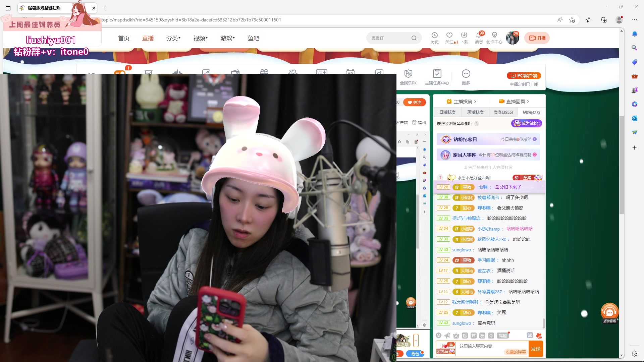Screen dimensions: 644x362
Task: Toggle the 管 icon in chat toolbar
Action: point(474,336)
